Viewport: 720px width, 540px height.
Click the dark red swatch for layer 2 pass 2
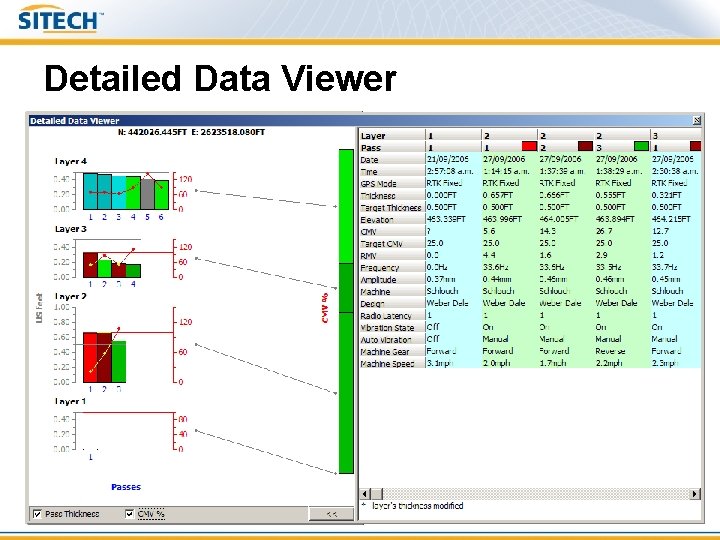click(585, 146)
